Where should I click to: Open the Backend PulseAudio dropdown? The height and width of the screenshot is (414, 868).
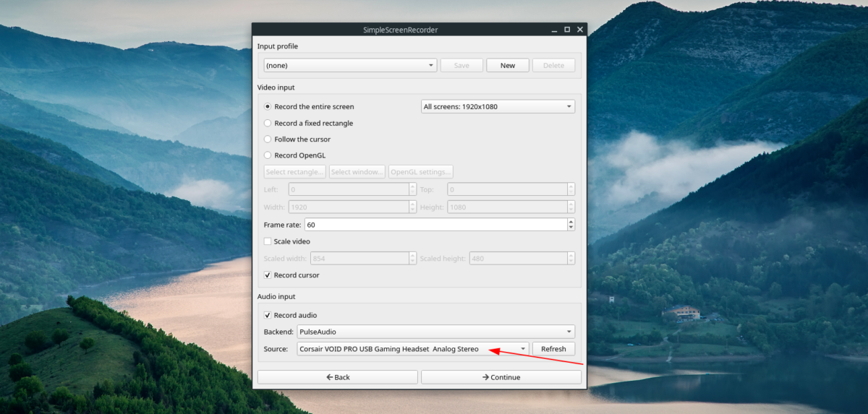tap(435, 332)
